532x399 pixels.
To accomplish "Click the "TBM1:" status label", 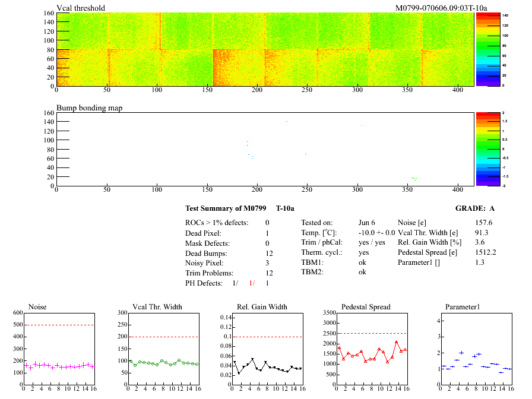I will 312,262.
